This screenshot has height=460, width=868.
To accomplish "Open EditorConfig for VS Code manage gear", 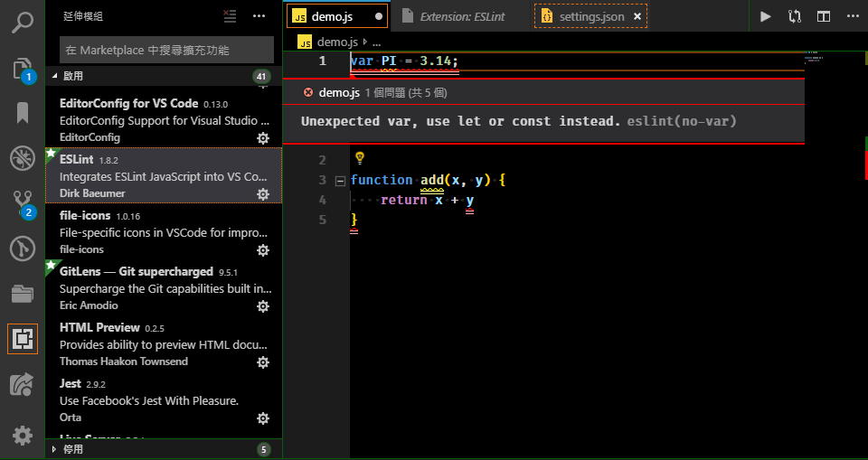I will (x=263, y=138).
